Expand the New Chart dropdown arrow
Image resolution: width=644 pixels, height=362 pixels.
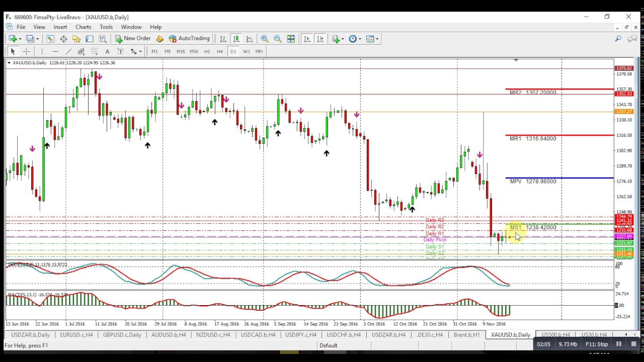[x=19, y=39]
